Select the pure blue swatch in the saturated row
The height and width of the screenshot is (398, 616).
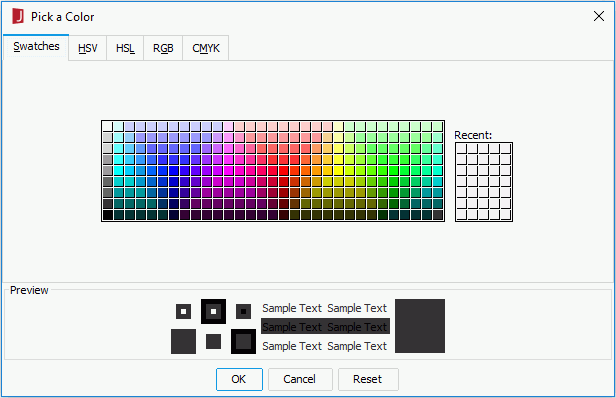174,171
